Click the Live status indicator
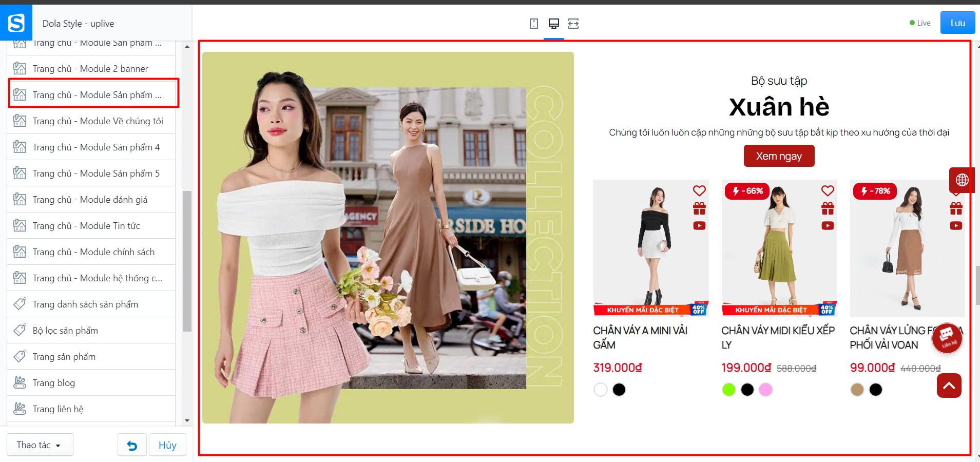The height and width of the screenshot is (462, 980). (920, 23)
